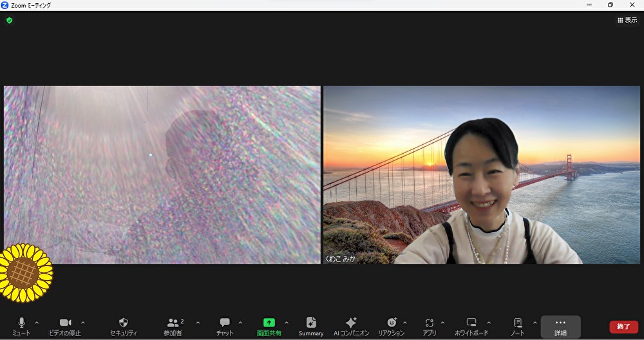The height and width of the screenshot is (340, 644).
Task: Open the Apps panel
Action: tap(430, 326)
